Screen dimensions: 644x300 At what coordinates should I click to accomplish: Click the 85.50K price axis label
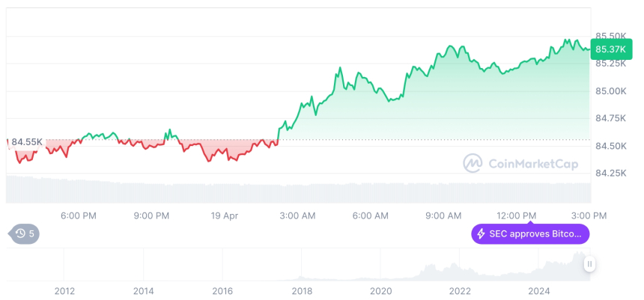[610, 36]
